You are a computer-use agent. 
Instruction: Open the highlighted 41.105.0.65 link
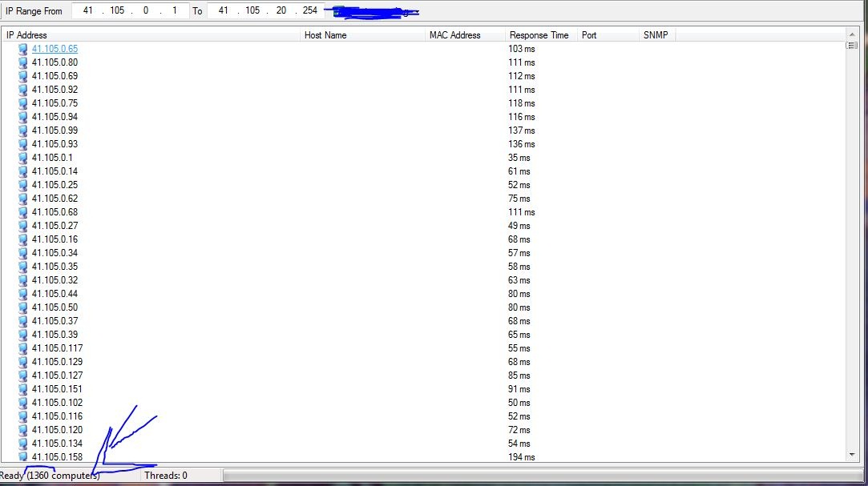55,49
